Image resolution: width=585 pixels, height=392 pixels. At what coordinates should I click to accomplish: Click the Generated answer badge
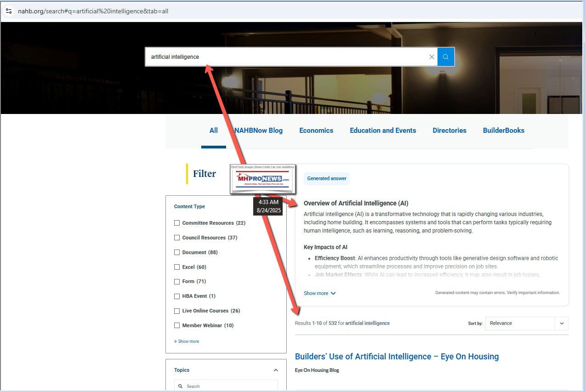tap(327, 178)
